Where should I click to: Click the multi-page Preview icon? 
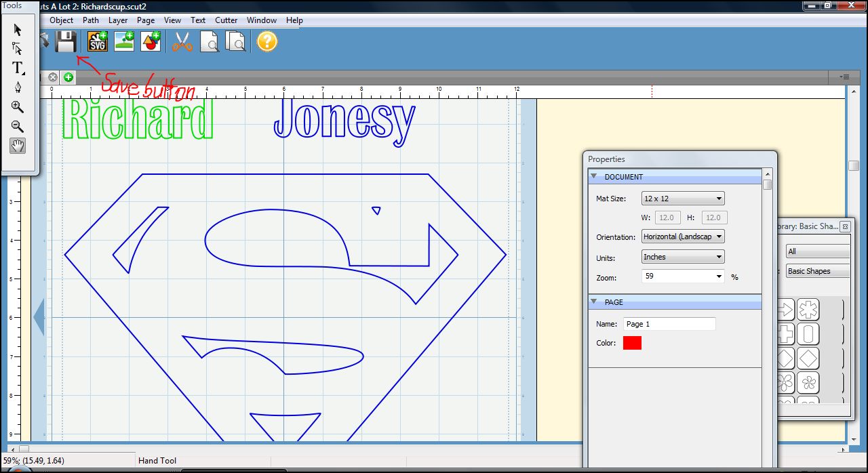(x=235, y=41)
